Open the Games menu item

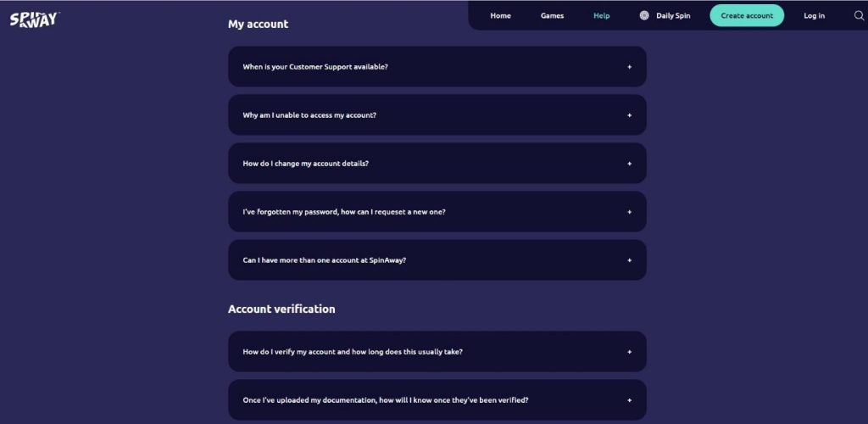pos(552,15)
